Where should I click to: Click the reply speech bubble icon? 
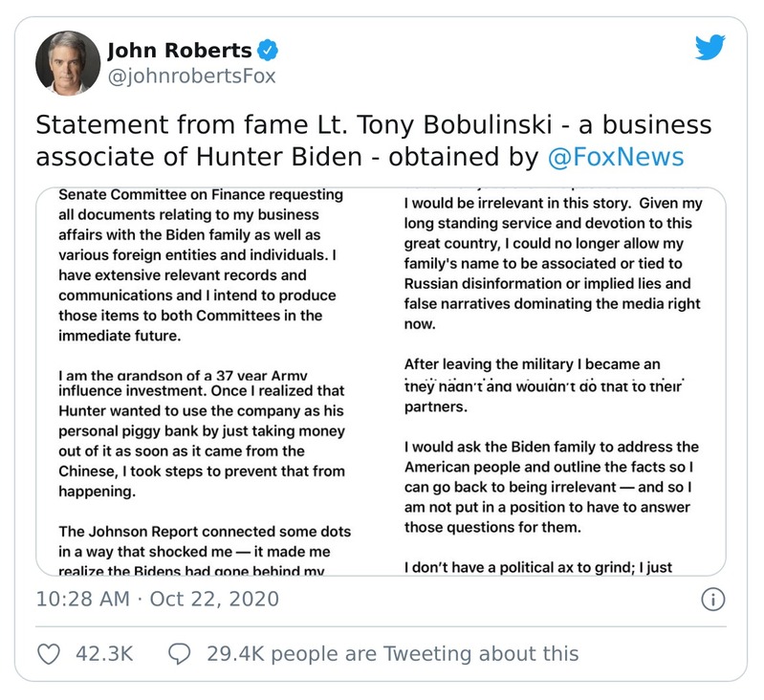coord(179,653)
